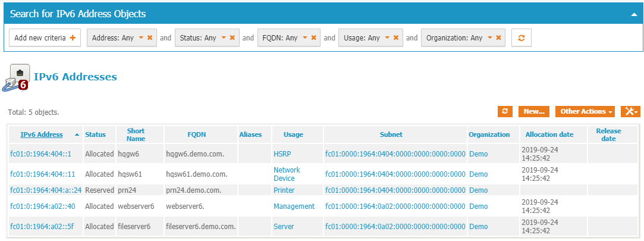
Task: Remove the Organization criteria with the x icon
Action: [498, 37]
